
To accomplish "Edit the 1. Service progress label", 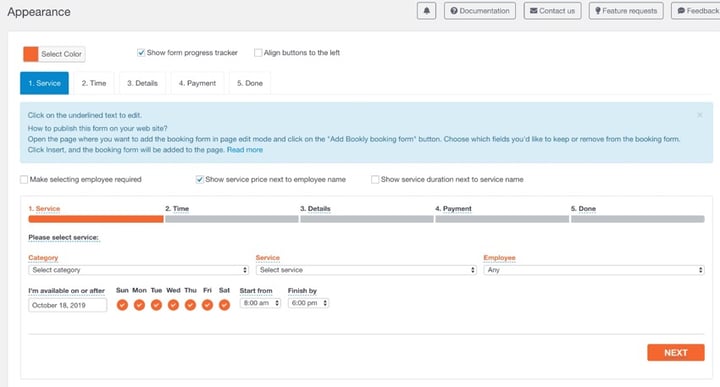I will pos(44,208).
